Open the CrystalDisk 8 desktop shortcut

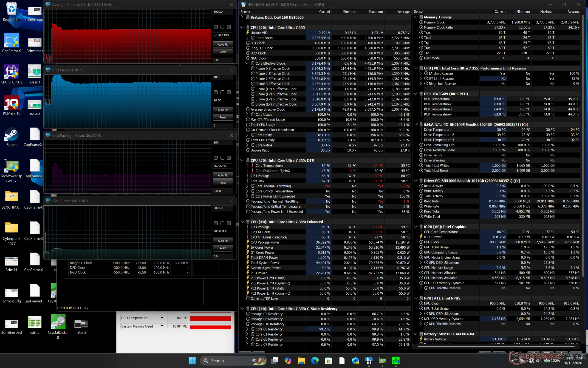click(58, 327)
